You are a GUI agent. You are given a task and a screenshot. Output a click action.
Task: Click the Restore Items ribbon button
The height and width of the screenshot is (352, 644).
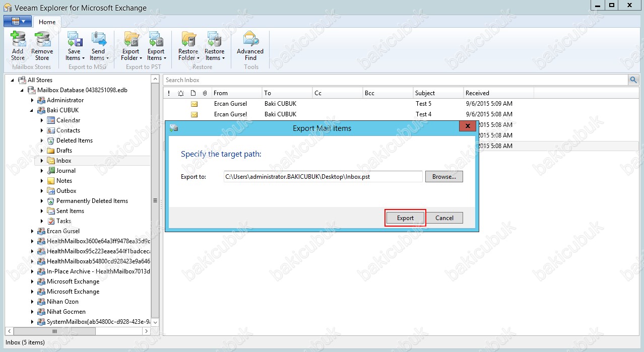(x=215, y=46)
